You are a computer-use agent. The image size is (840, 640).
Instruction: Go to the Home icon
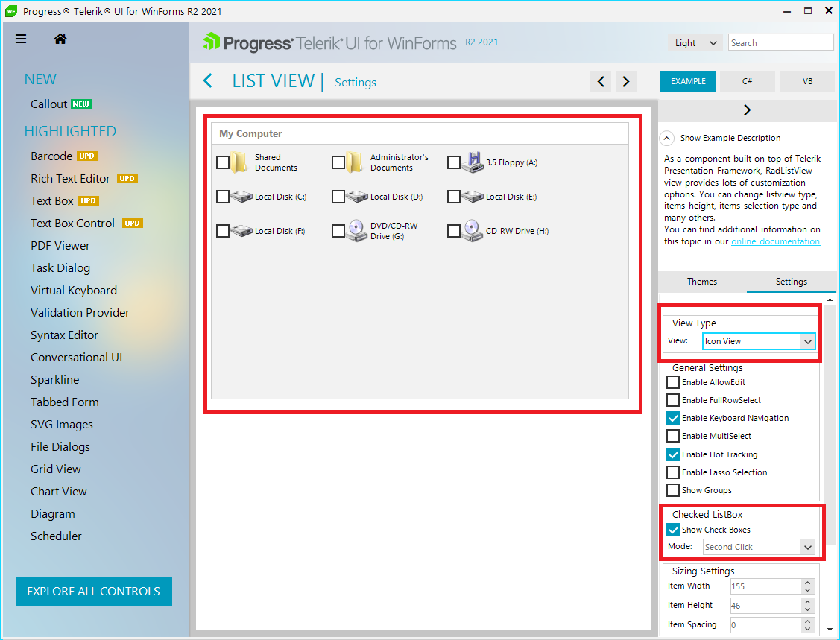click(x=60, y=39)
